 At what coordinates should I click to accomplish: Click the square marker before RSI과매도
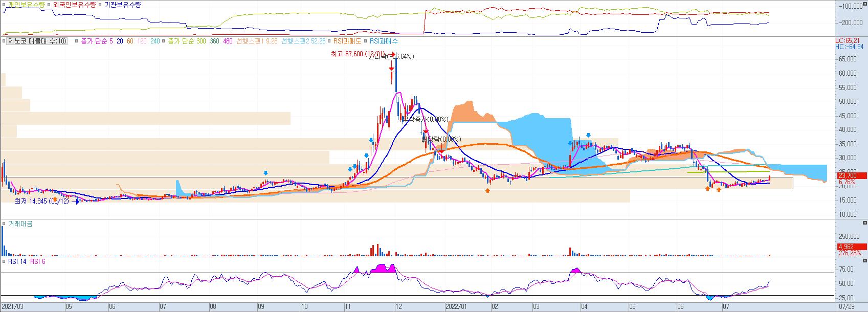(329, 41)
